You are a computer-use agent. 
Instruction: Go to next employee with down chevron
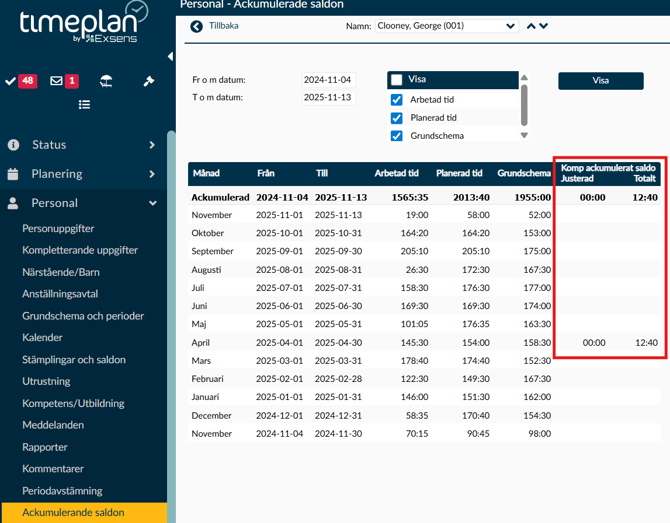tap(544, 26)
